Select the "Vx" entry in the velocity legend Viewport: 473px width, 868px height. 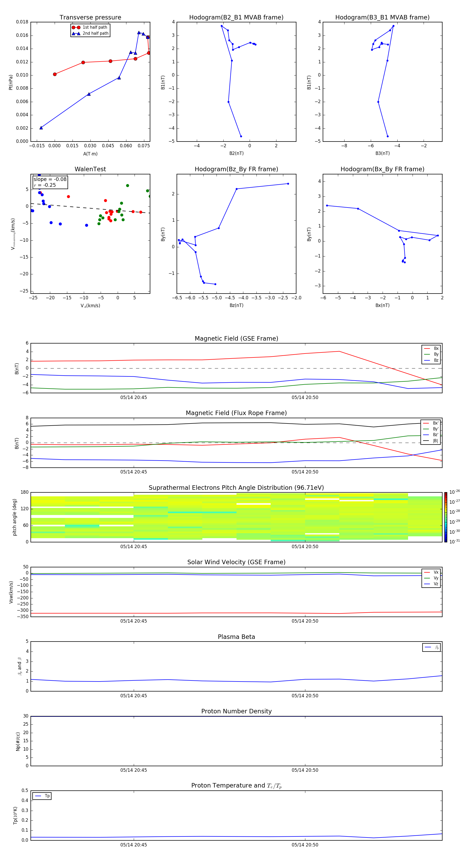431,572
